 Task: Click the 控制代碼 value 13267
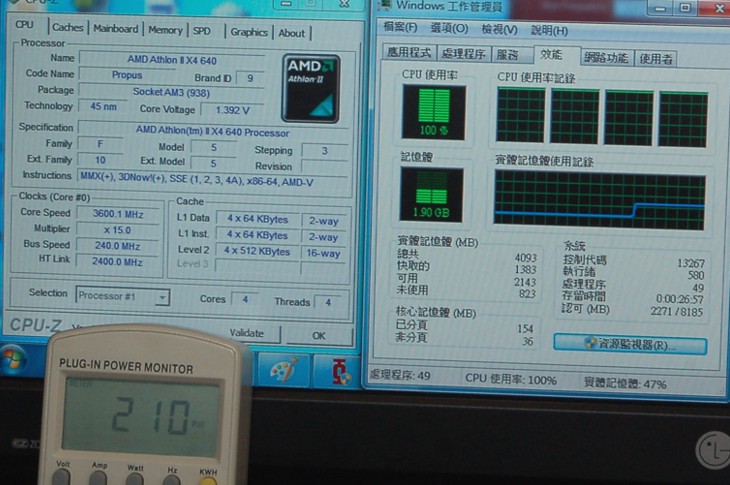(691, 263)
